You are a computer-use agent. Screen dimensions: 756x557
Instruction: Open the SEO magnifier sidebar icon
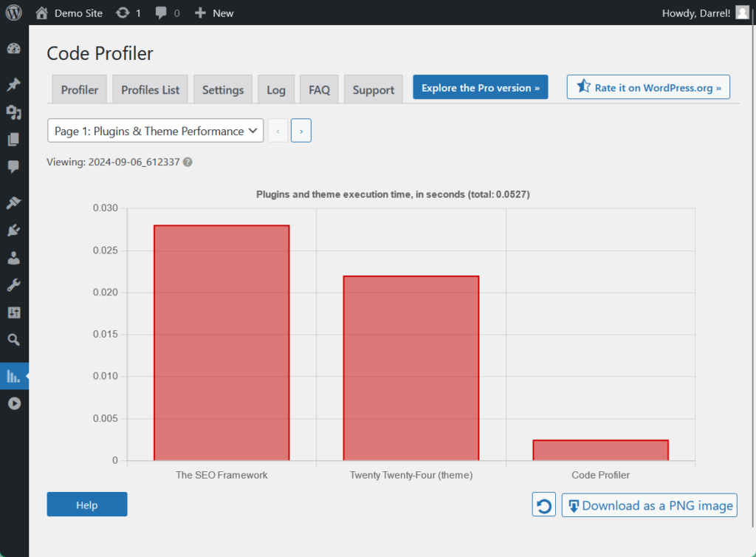pos(14,340)
